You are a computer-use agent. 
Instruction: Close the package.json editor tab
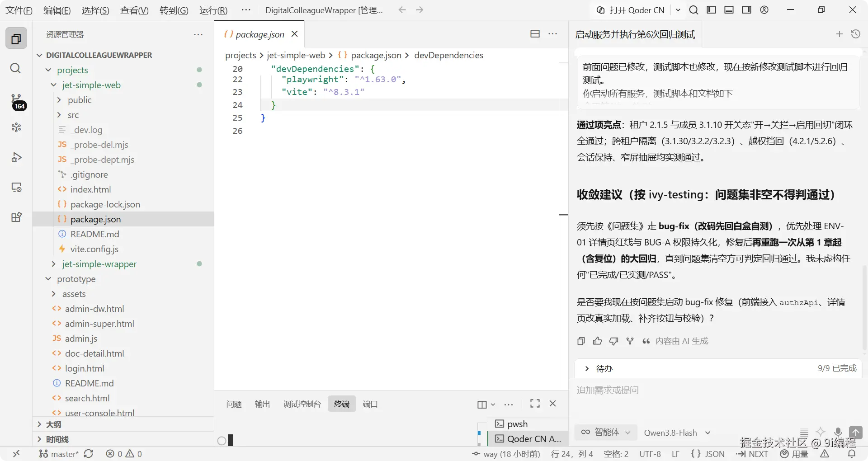[x=294, y=34]
